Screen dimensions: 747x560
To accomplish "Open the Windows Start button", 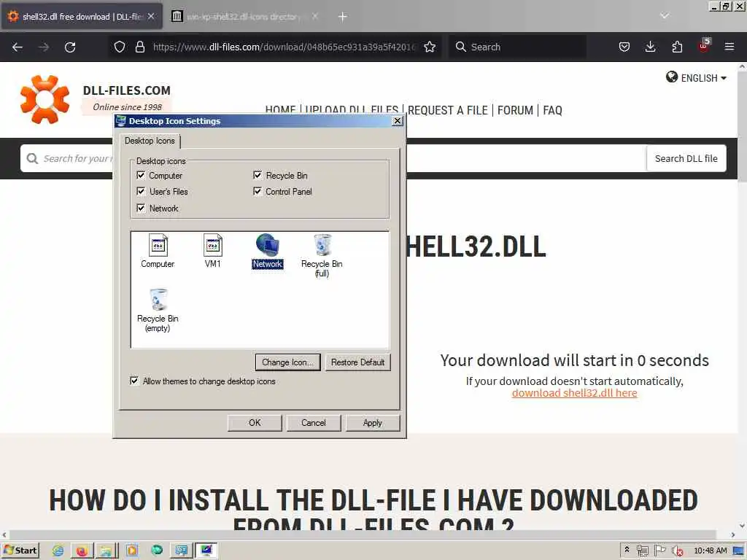I will pos(20,551).
